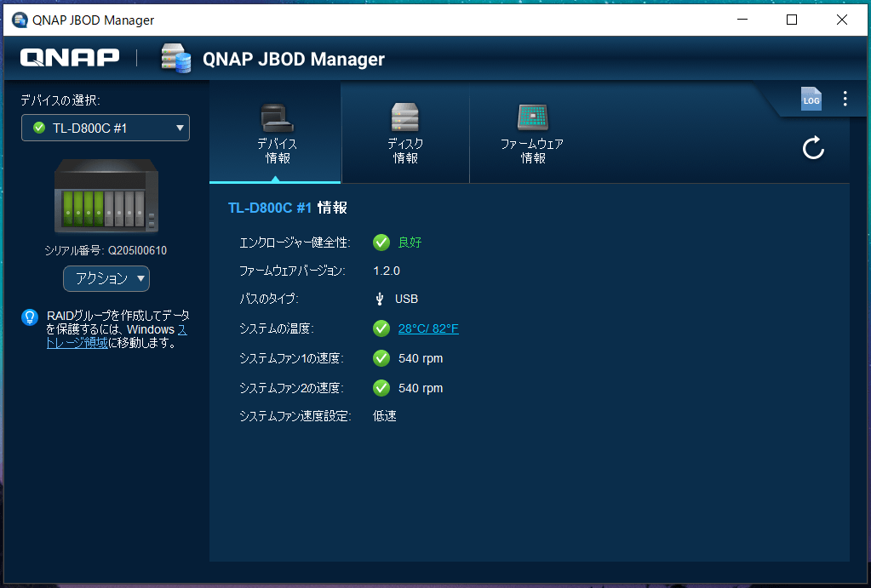Click the バスのタイプ label

coord(269,299)
